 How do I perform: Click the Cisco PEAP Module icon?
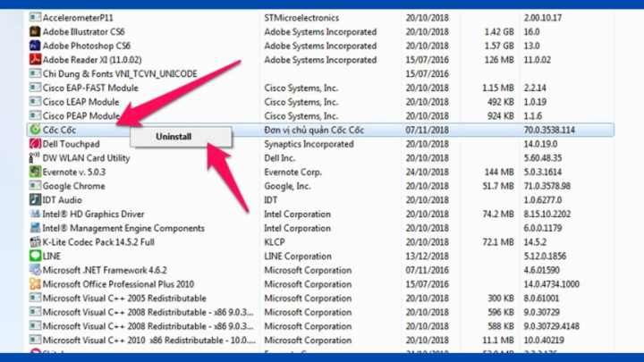[x=35, y=115]
